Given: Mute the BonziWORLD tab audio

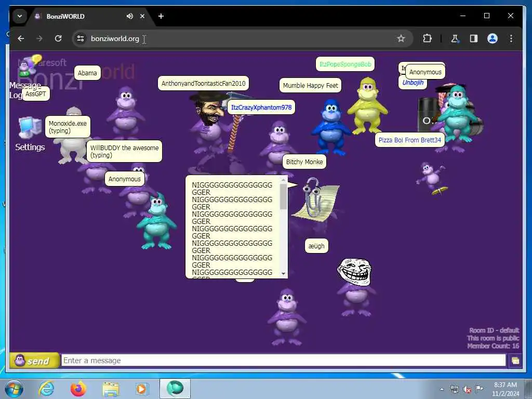Looking at the screenshot, I should tap(129, 16).
